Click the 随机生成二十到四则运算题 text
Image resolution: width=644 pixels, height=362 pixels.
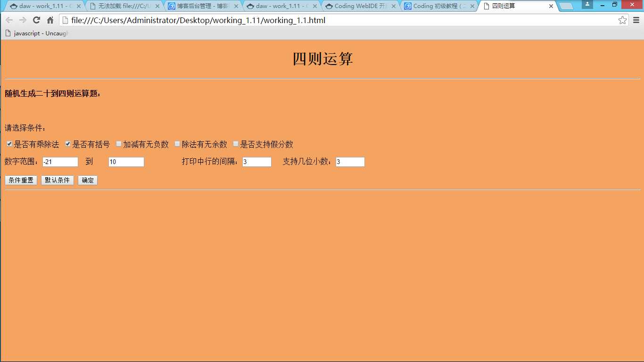coord(53,93)
